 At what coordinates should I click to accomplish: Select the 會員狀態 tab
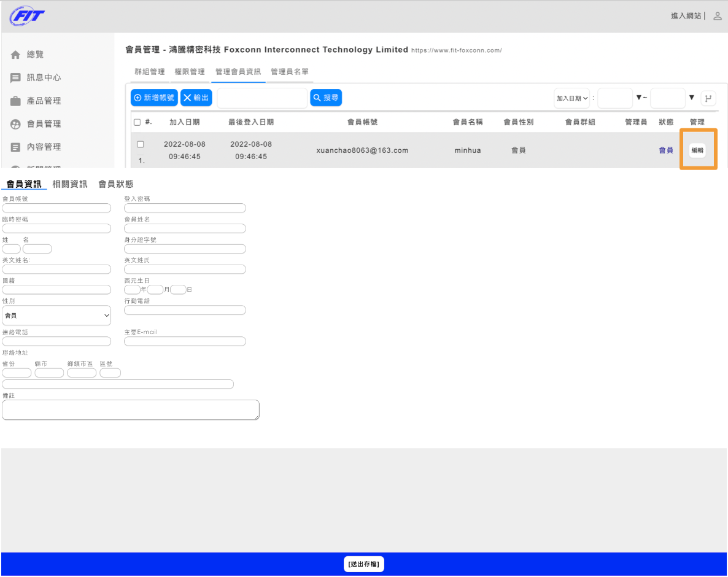tap(115, 184)
